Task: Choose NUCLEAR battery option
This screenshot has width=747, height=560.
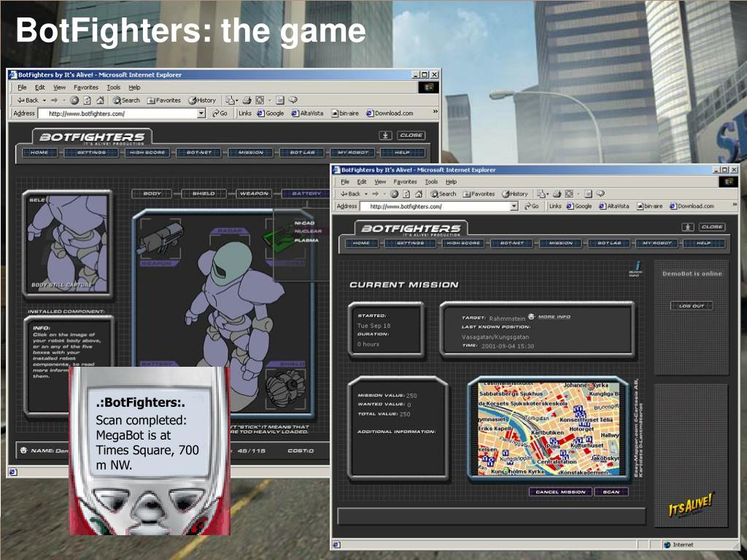Action: (x=308, y=231)
